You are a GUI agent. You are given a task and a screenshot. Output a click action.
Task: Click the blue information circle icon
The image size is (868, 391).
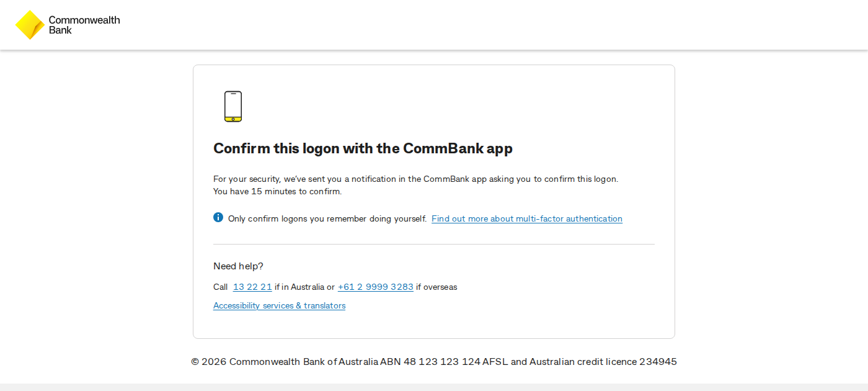[218, 217]
